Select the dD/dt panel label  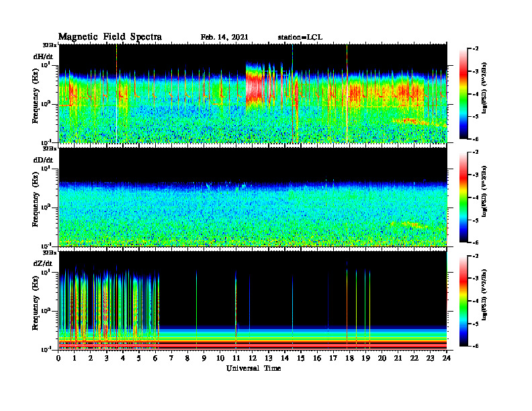point(43,160)
